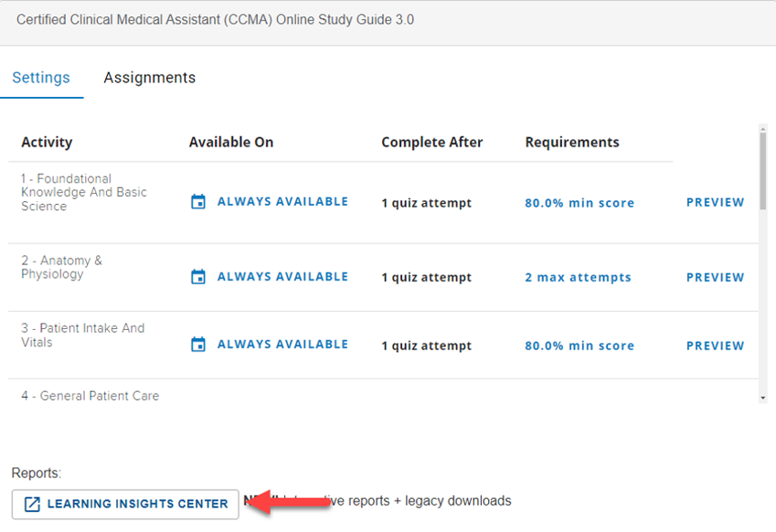
Task: Open ALWAYS AVAILABLE for Patient Intake And Vitals
Action: (282, 345)
